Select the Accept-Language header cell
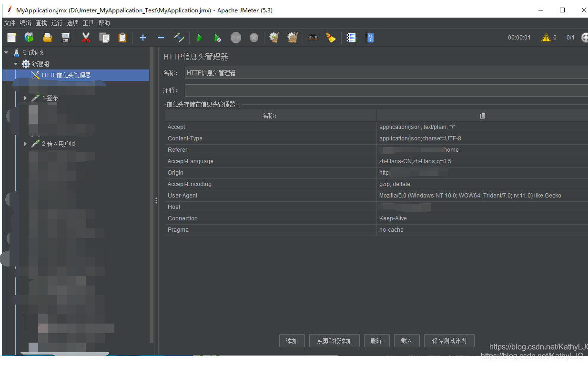The image size is (588, 365). pyautogui.click(x=271, y=161)
